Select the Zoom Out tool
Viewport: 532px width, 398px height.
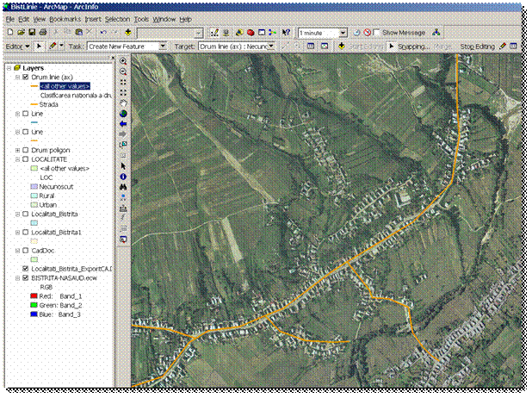pos(123,72)
